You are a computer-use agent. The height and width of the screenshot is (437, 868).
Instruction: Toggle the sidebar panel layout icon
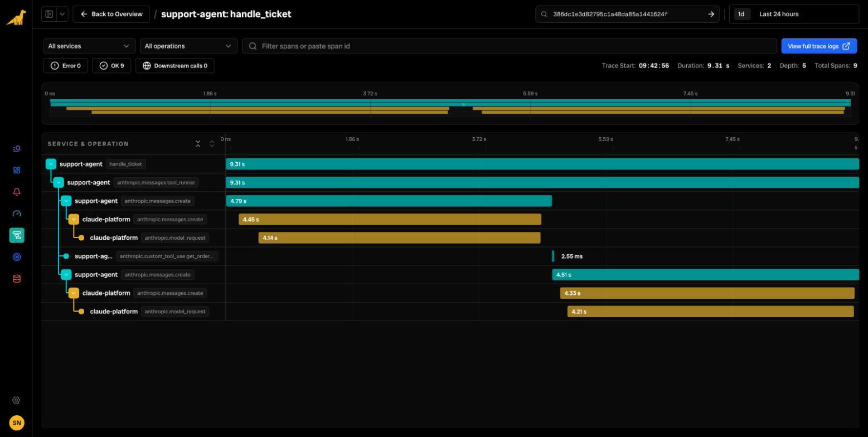49,14
